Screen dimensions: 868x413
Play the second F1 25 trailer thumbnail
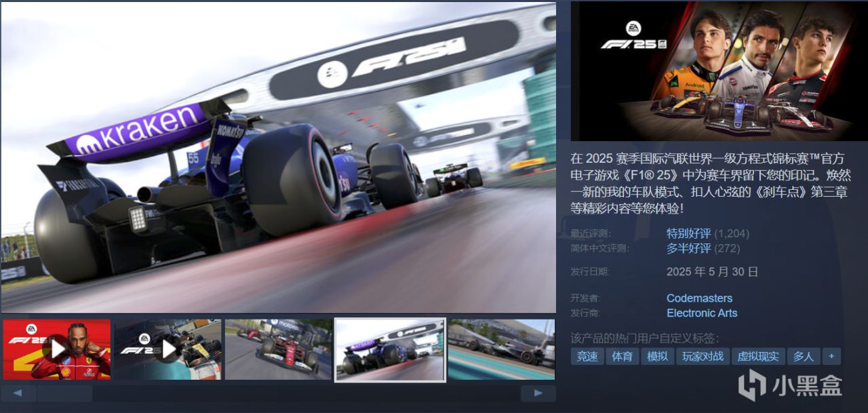point(167,349)
